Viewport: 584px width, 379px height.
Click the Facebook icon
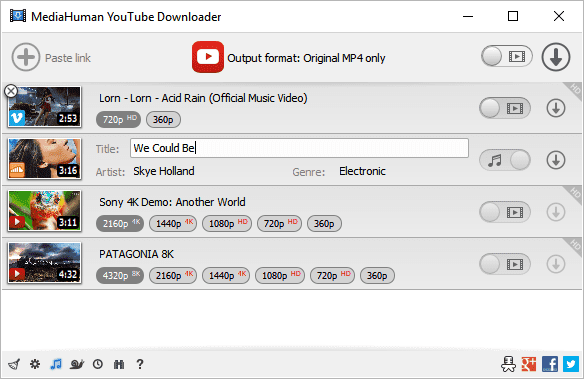pos(550,364)
